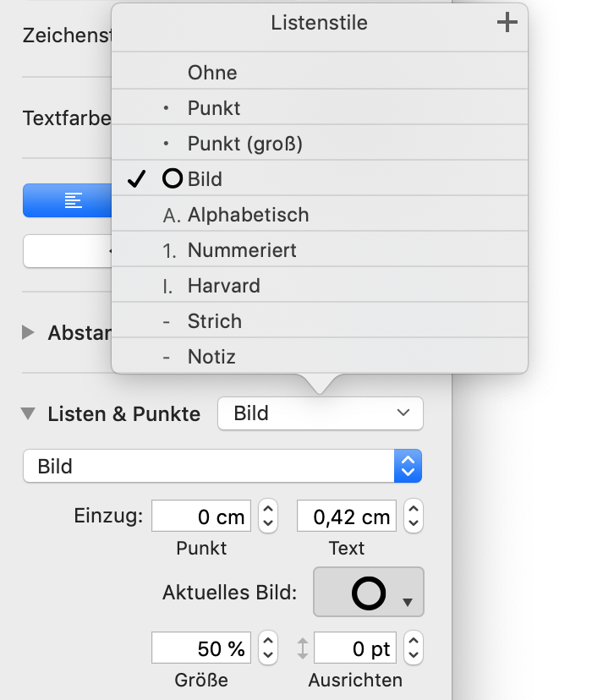This screenshot has height=700, width=592.
Task: Apply the Nummeriert list style
Action: point(242,250)
